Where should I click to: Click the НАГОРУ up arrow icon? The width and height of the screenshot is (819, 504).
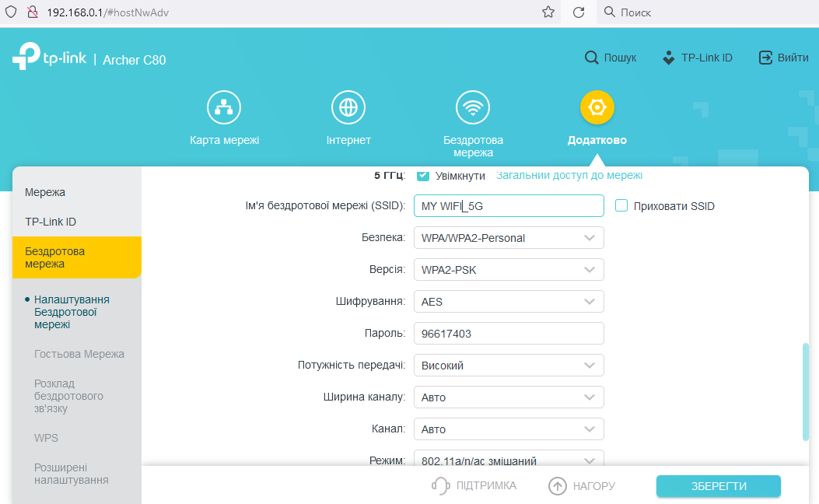pyautogui.click(x=558, y=485)
